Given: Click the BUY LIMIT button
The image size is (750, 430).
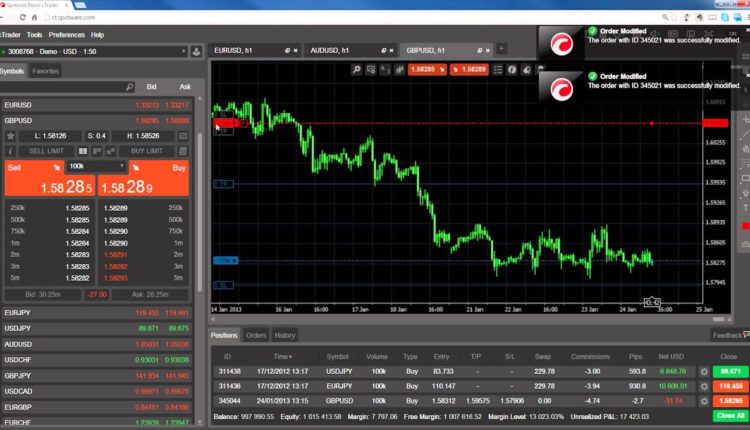Looking at the screenshot, I should coord(147,151).
